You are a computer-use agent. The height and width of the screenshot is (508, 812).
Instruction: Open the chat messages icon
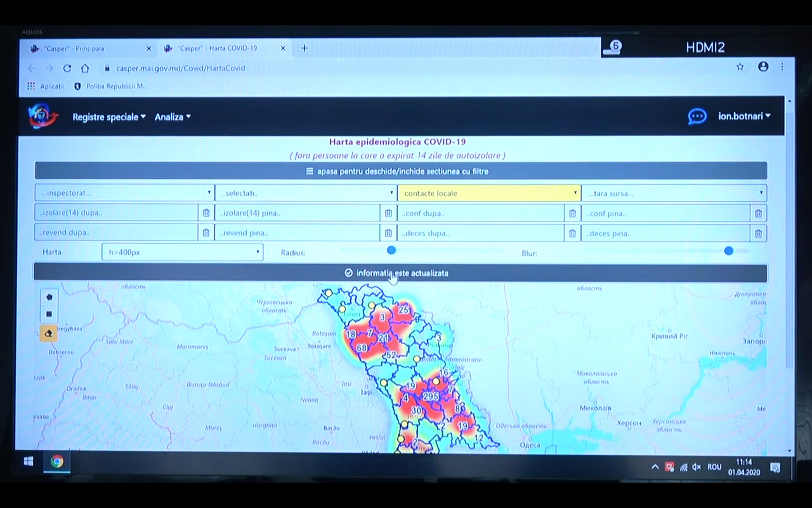pos(697,117)
